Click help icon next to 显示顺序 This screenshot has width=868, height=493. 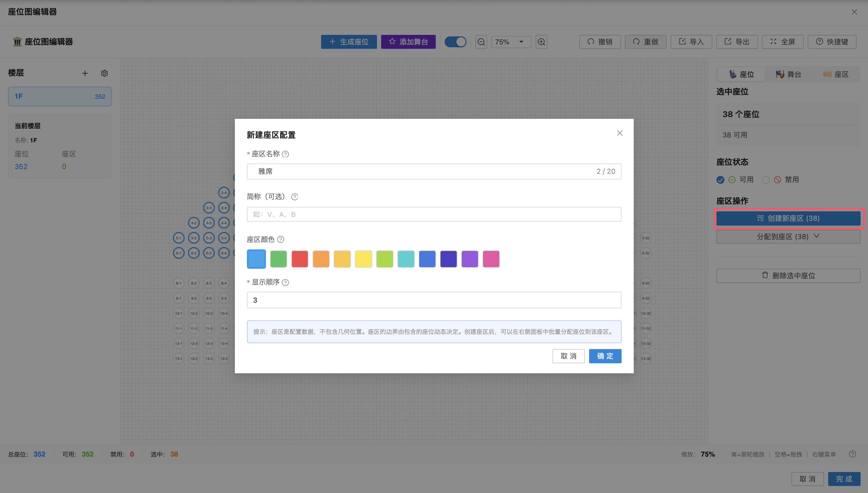click(x=285, y=282)
